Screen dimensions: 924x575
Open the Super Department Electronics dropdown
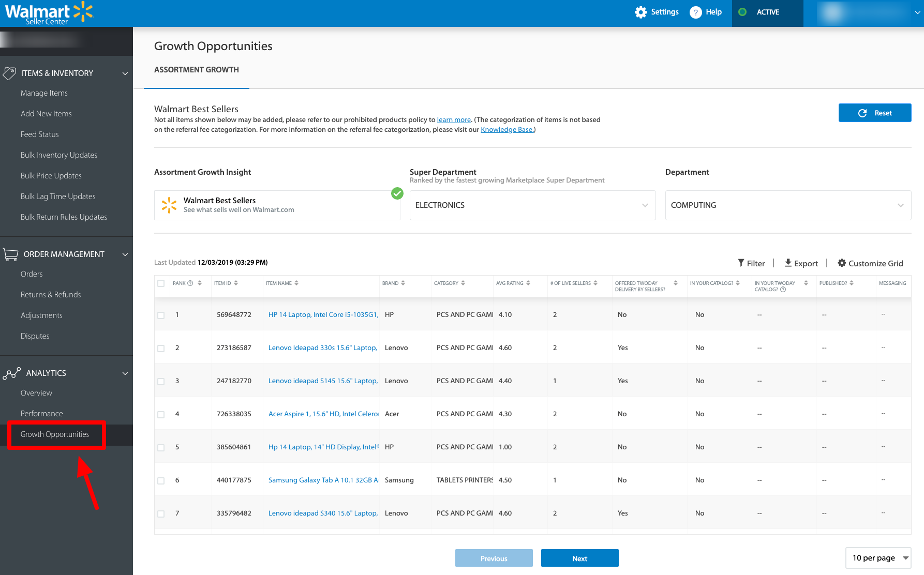(x=532, y=205)
